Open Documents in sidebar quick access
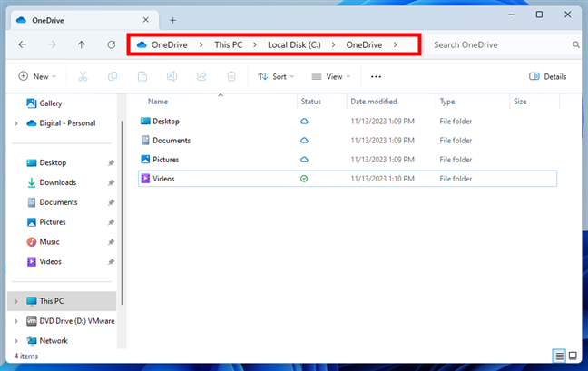 click(58, 202)
